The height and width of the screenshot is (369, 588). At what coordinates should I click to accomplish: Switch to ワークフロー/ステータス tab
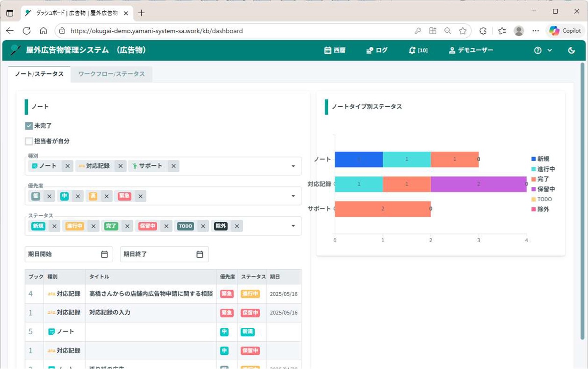tap(111, 74)
